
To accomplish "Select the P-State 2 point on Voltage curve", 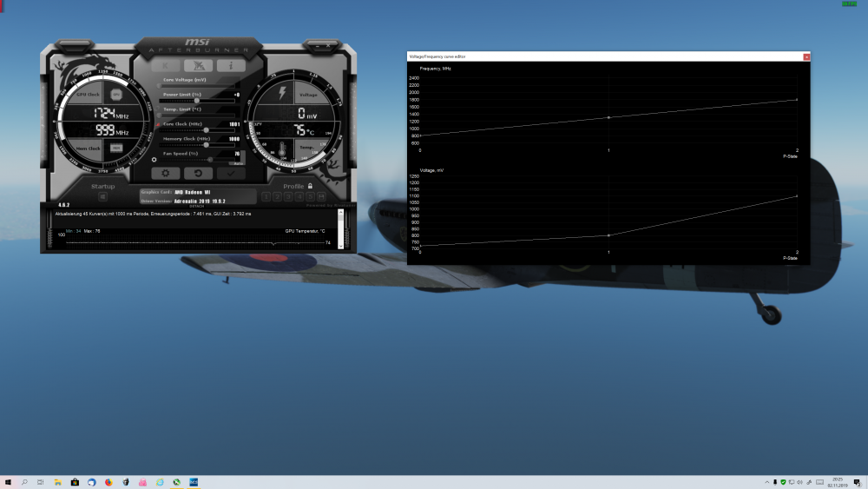I will tap(797, 196).
